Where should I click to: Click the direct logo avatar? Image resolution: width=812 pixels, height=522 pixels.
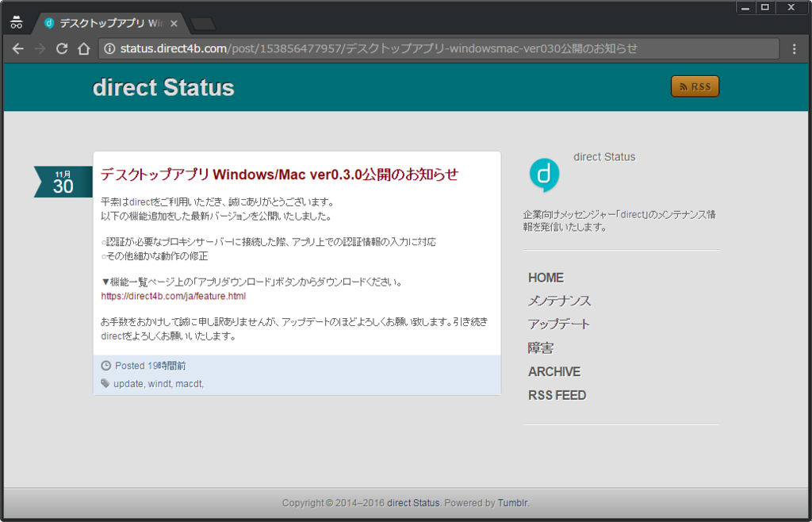coord(544,175)
